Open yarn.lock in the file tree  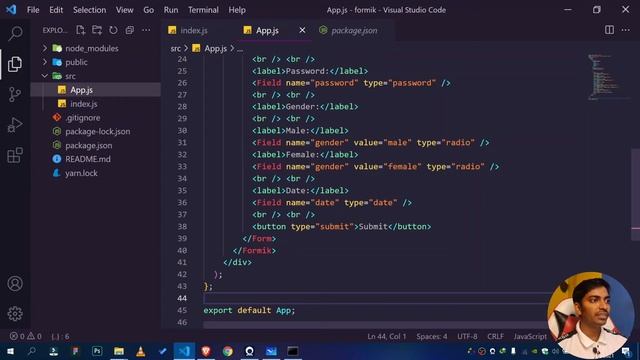96,173
